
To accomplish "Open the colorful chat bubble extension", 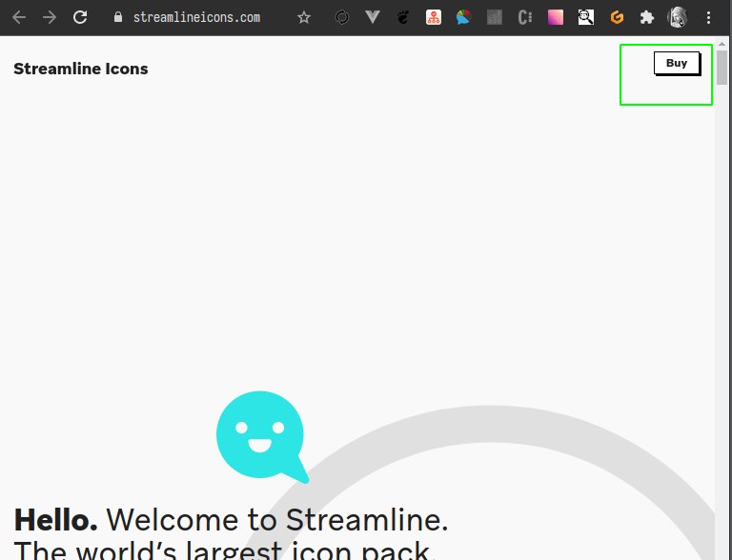I will point(463,18).
